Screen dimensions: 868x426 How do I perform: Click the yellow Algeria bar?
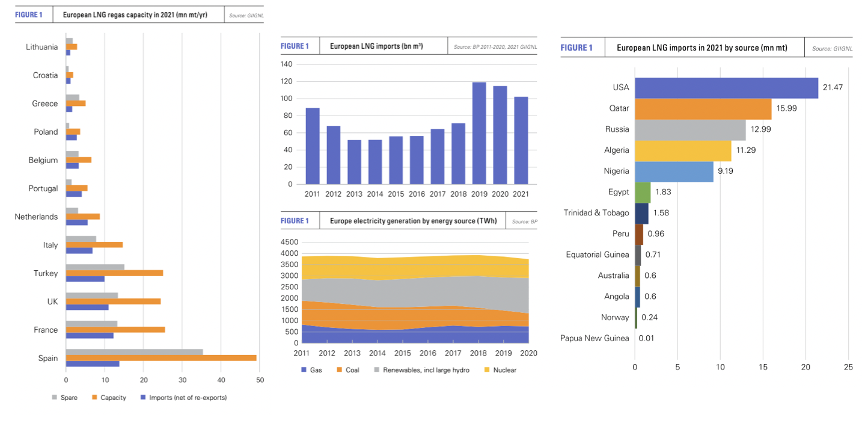tap(683, 150)
